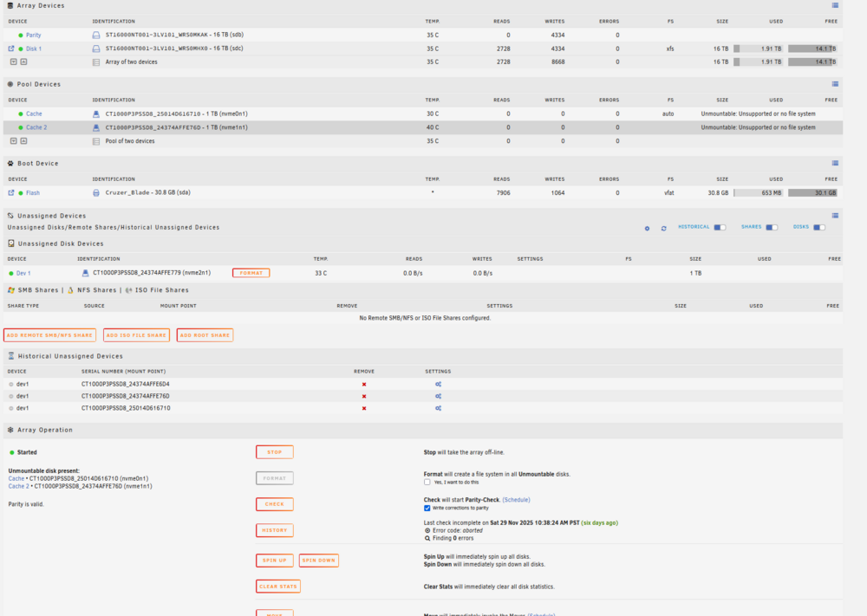Open the Cache 2 device link in Pool Devices
The width and height of the screenshot is (867, 616).
pyautogui.click(x=36, y=127)
